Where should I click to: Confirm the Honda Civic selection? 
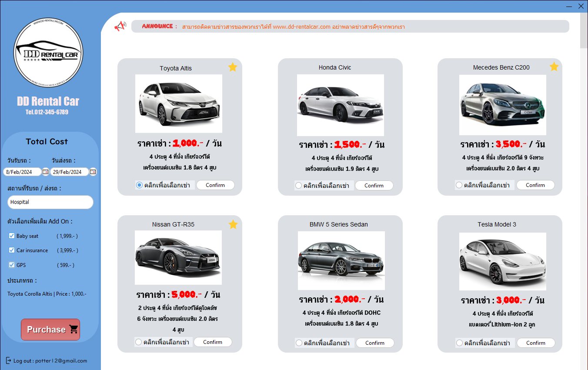pyautogui.click(x=374, y=186)
